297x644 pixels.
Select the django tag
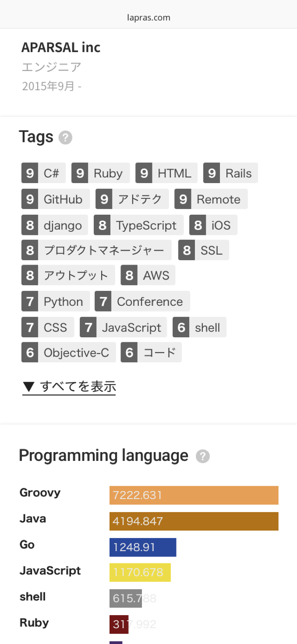[x=55, y=225]
